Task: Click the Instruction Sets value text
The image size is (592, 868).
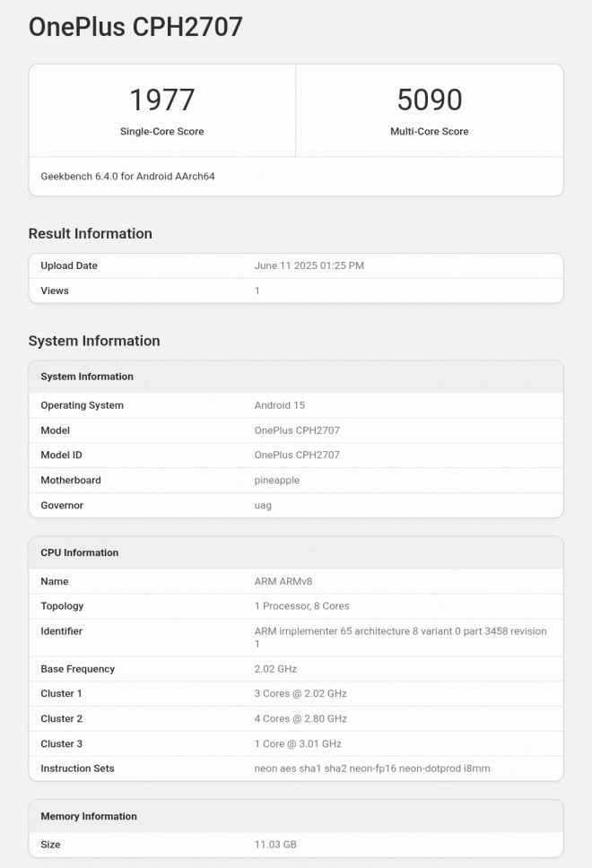Action: [x=371, y=768]
